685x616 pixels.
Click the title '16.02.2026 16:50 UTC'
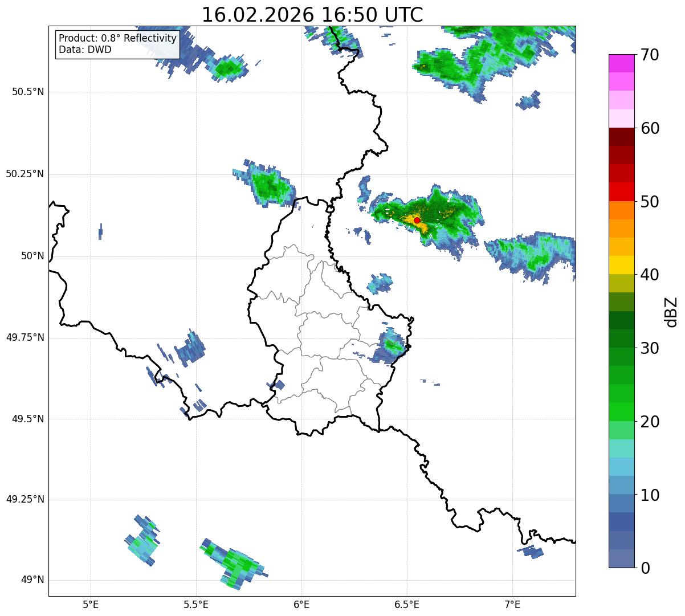312,15
